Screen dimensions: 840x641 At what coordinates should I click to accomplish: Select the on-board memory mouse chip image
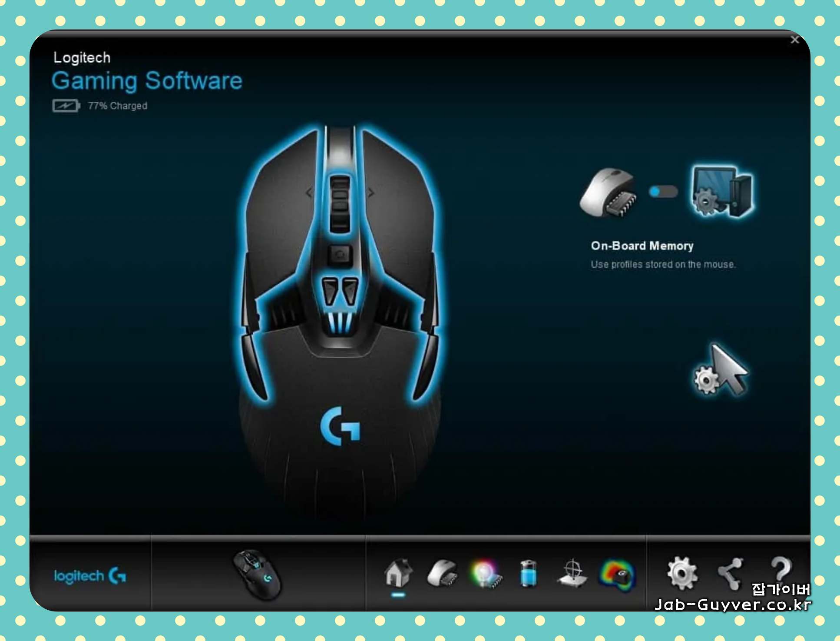[609, 193]
